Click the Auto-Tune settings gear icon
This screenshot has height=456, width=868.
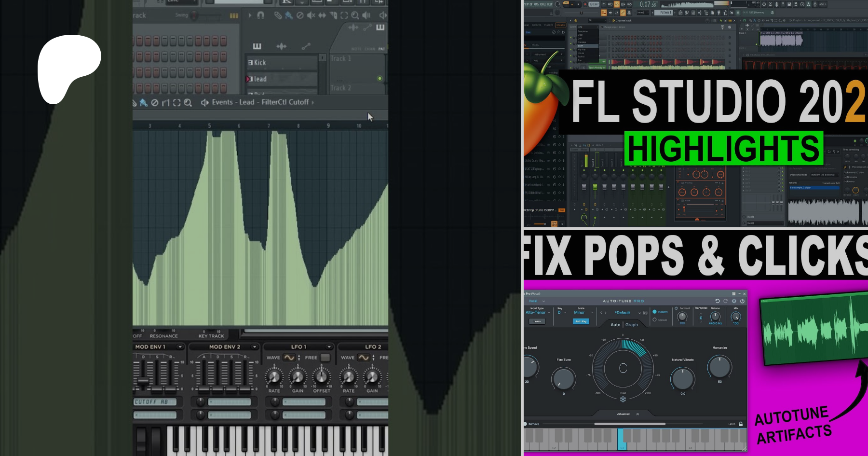[734, 301]
